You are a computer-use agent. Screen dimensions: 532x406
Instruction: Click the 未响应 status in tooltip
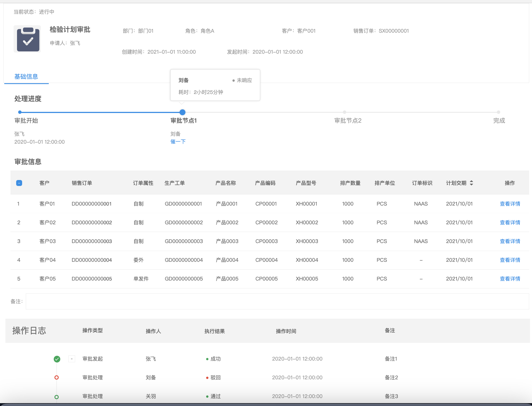pos(242,81)
